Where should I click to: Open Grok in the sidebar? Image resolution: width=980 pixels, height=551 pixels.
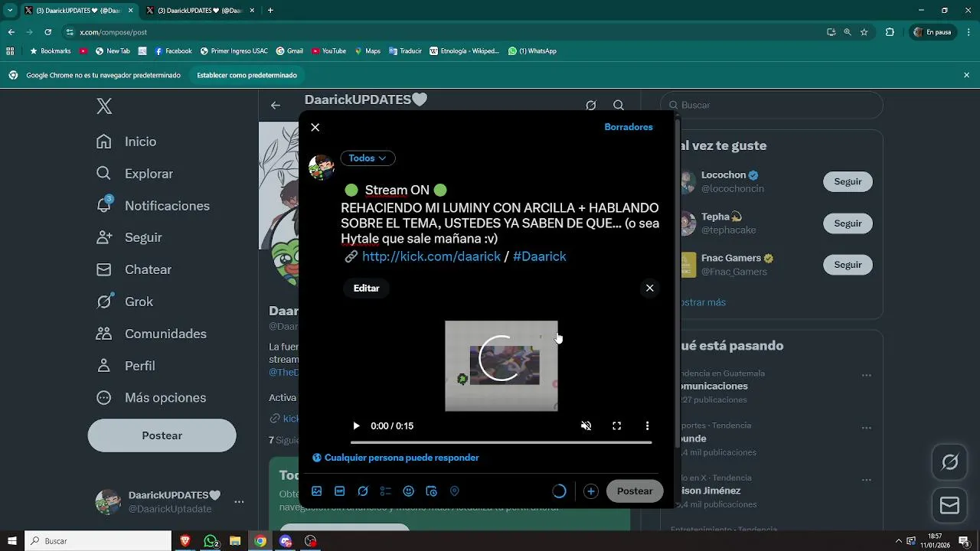pyautogui.click(x=125, y=302)
